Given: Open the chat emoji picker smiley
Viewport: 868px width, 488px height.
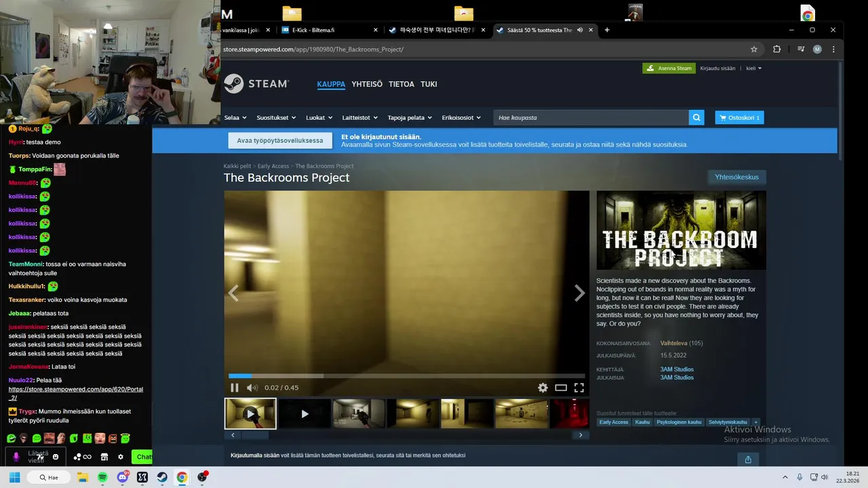Looking at the screenshot, I should point(56,457).
